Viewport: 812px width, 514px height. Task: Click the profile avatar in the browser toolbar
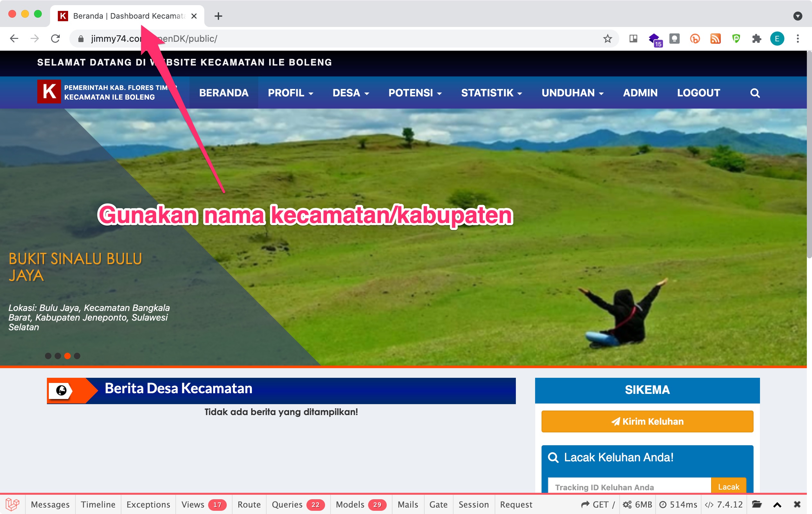777,39
